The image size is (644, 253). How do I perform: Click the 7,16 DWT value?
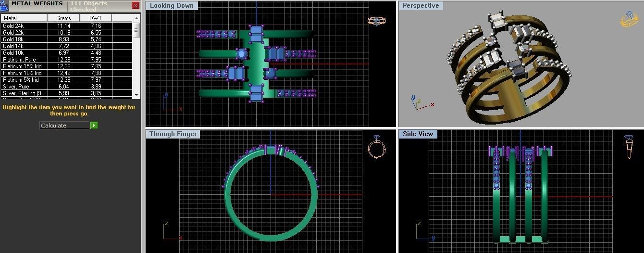coord(96,25)
